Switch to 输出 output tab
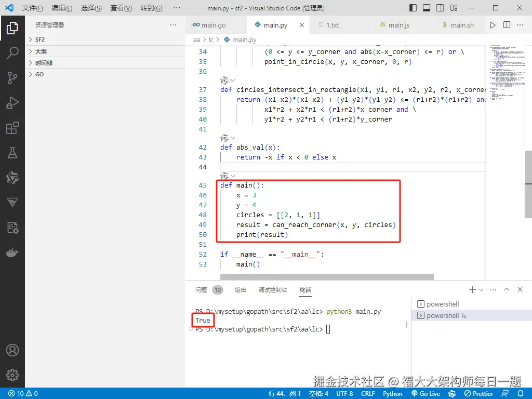The width and height of the screenshot is (532, 399). pyautogui.click(x=240, y=290)
